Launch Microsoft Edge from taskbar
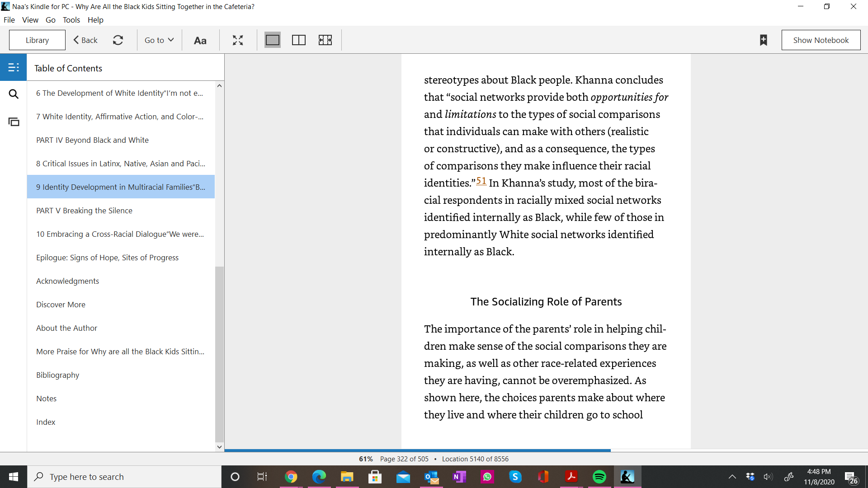Viewport: 868px width, 488px height. (x=319, y=477)
